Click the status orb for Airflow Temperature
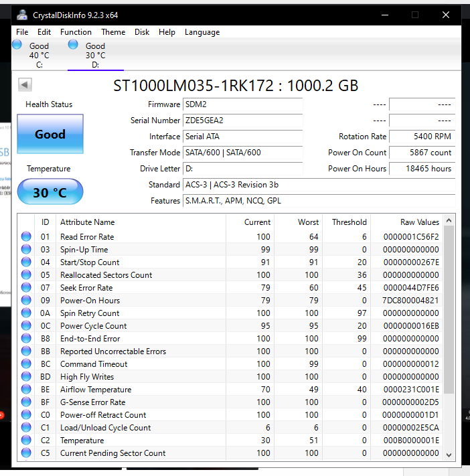 [26, 389]
